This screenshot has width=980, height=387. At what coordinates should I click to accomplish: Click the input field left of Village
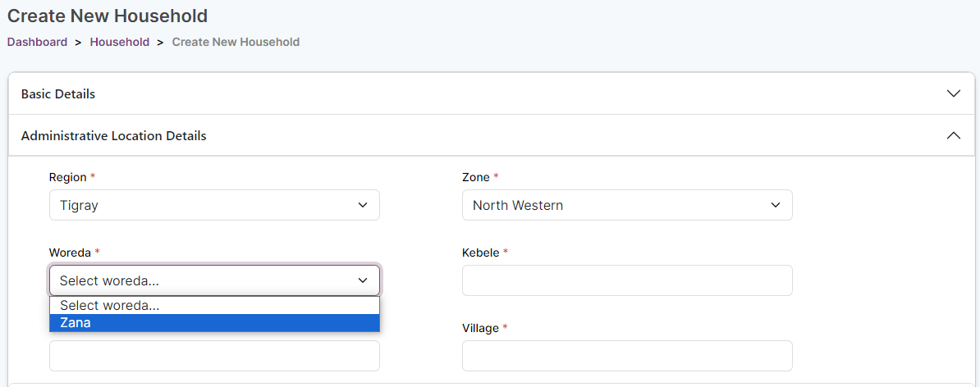click(213, 356)
